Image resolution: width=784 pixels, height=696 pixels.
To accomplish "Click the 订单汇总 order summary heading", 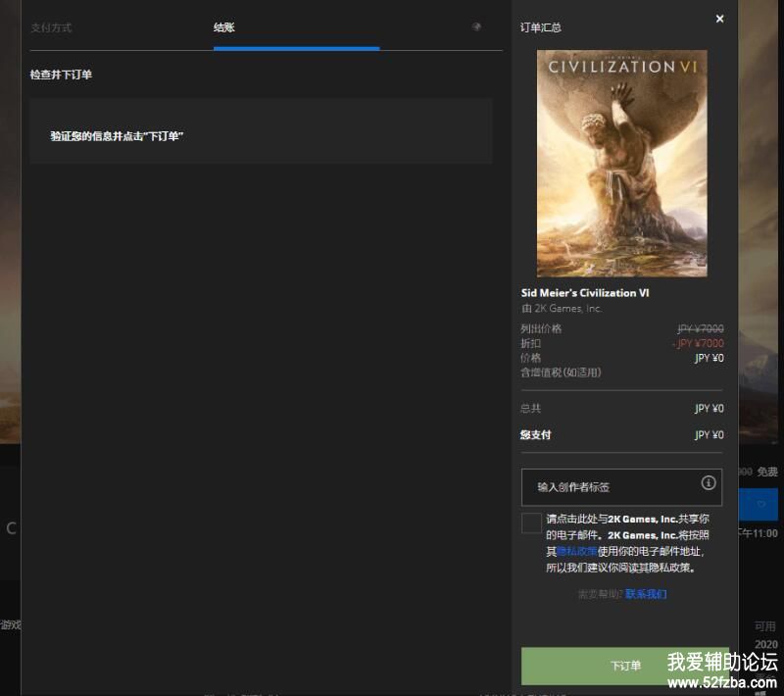I will point(541,27).
